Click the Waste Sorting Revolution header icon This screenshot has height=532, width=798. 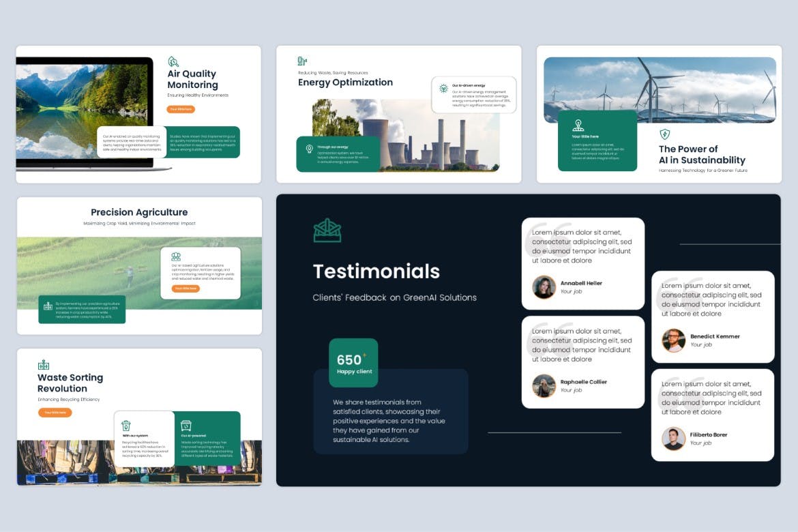(x=44, y=365)
